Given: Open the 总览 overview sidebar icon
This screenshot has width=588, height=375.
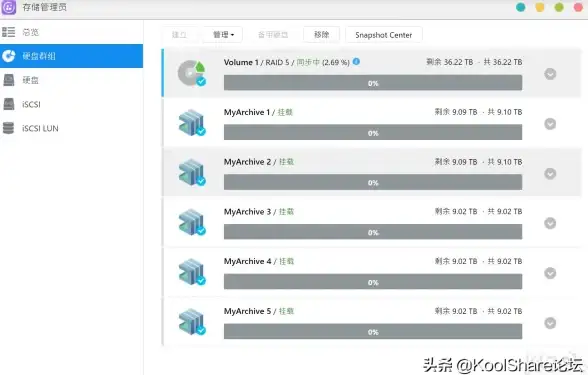Looking at the screenshot, I should pos(8,32).
